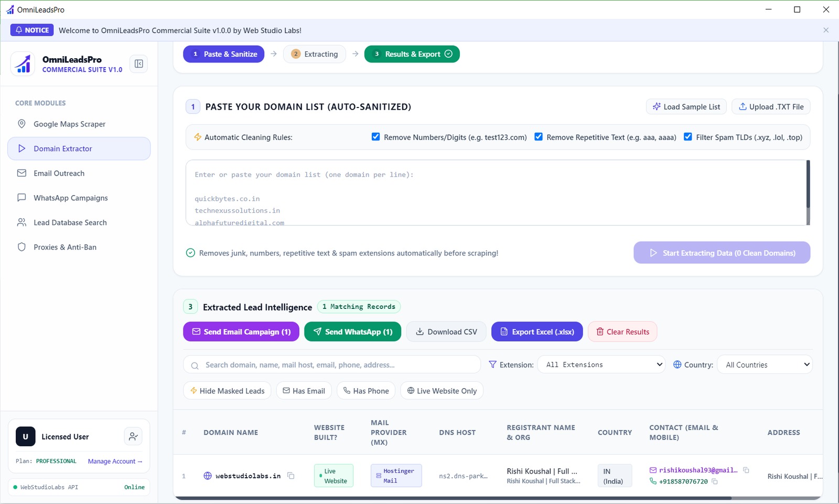Screen dimensions: 839x504
Task: Click the horizontal table scrollbar
Action: pos(453,498)
